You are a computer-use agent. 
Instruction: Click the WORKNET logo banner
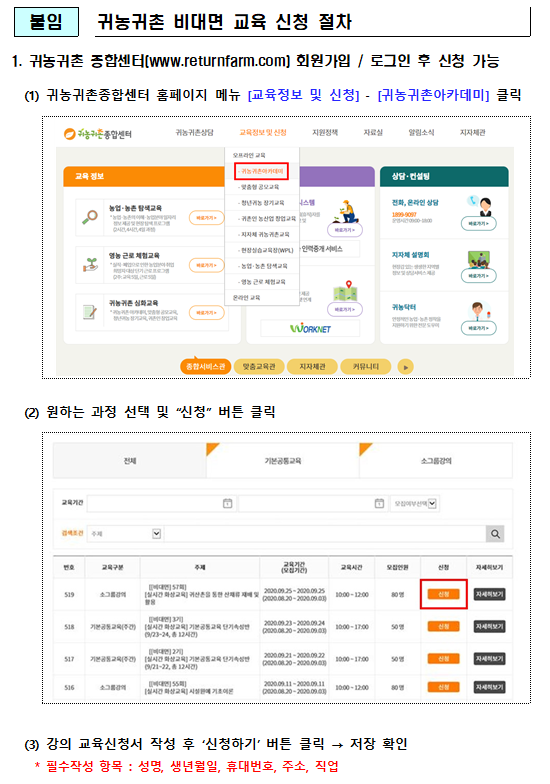click(310, 328)
